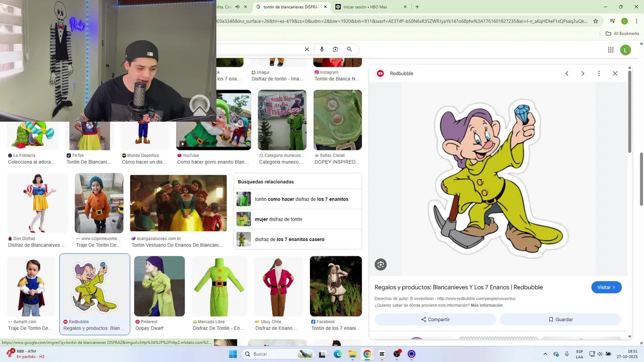The width and height of the screenshot is (644, 362).
Task: Bookmark this page with star icon
Action: (596, 21)
